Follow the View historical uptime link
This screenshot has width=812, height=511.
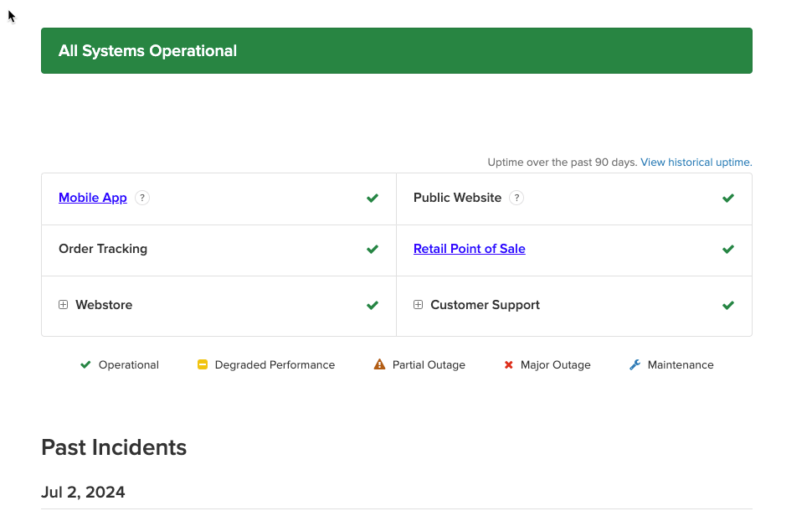click(x=696, y=163)
